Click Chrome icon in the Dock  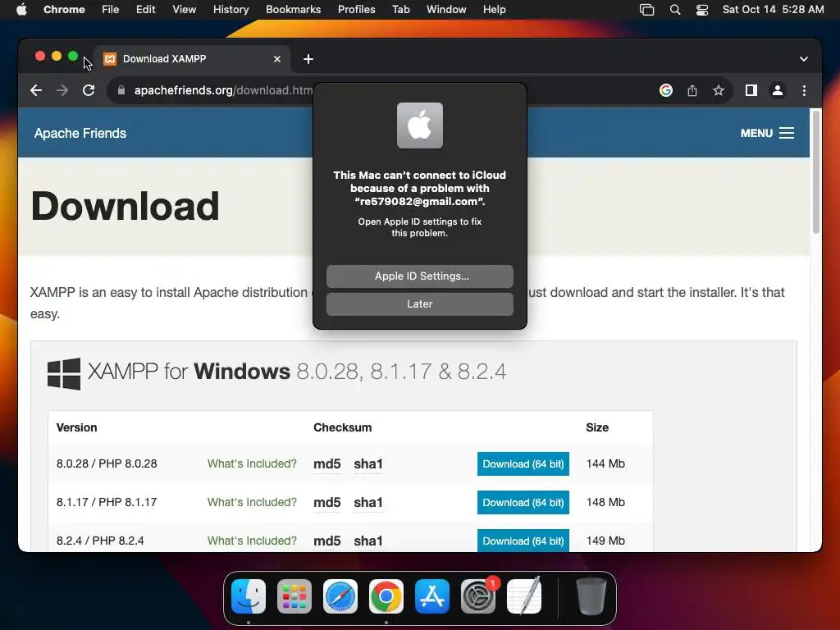[386, 596]
